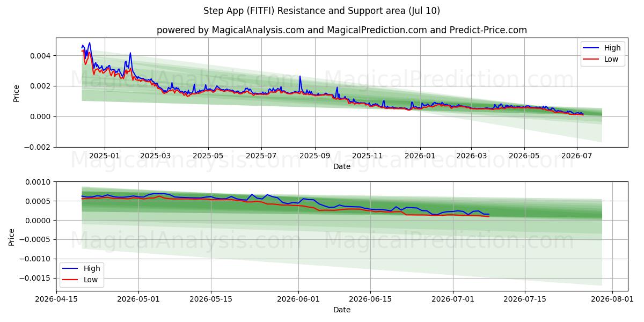Viewport: 644px width, 322px height.
Task: Click the 0.0000 price tick on bottom chart
Action: click(x=39, y=221)
